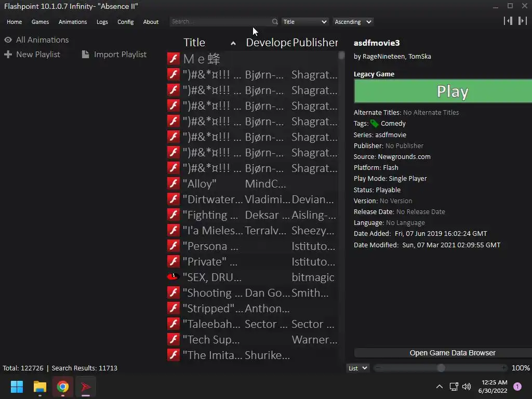Click the MindC… developer cell

(x=265, y=183)
